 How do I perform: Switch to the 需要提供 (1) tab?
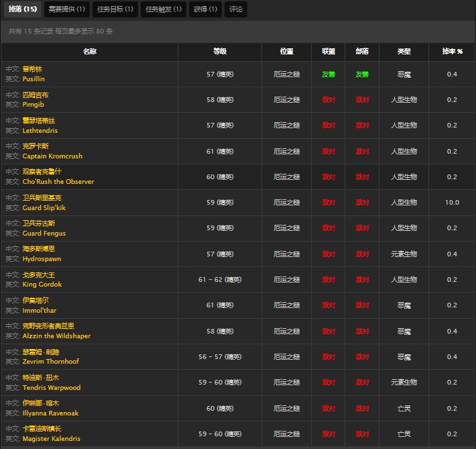[x=66, y=9]
